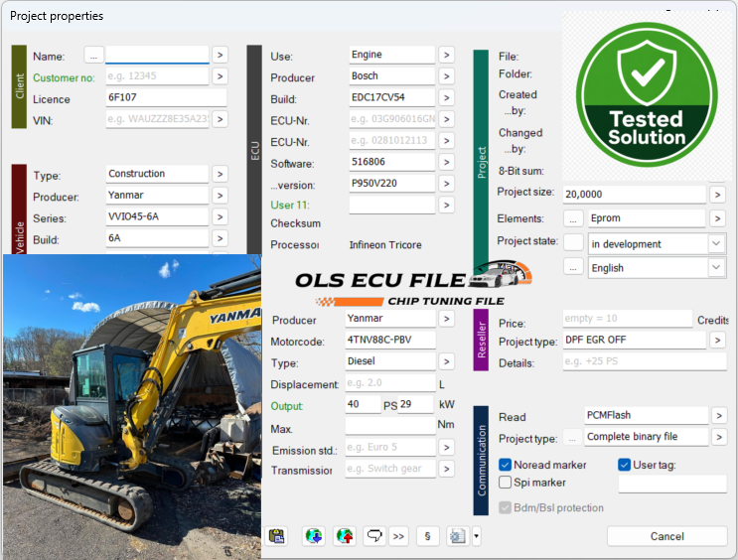Click the arrow next to vehicle Type Construction
Image resolution: width=738 pixels, height=560 pixels.
[x=220, y=174]
